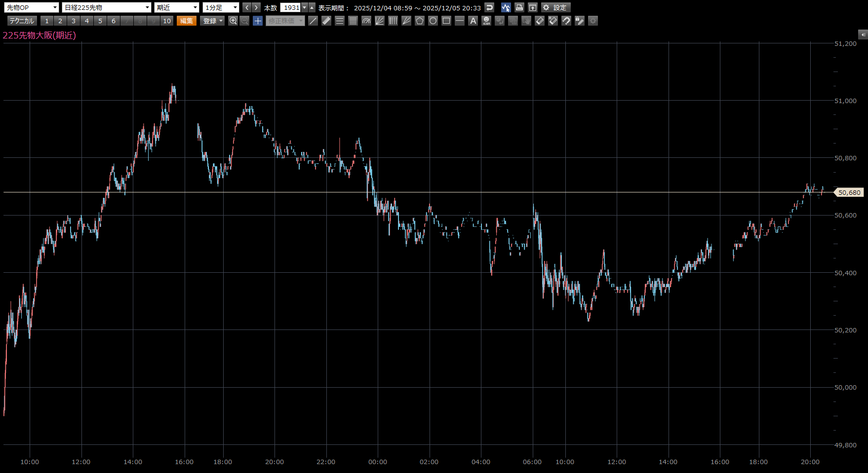The height and width of the screenshot is (473, 868).
Task: Select the text annotation 'A' tool
Action: 473,21
